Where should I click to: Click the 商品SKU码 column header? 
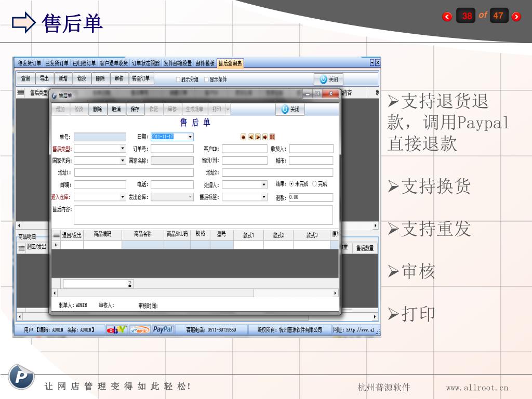point(177,234)
